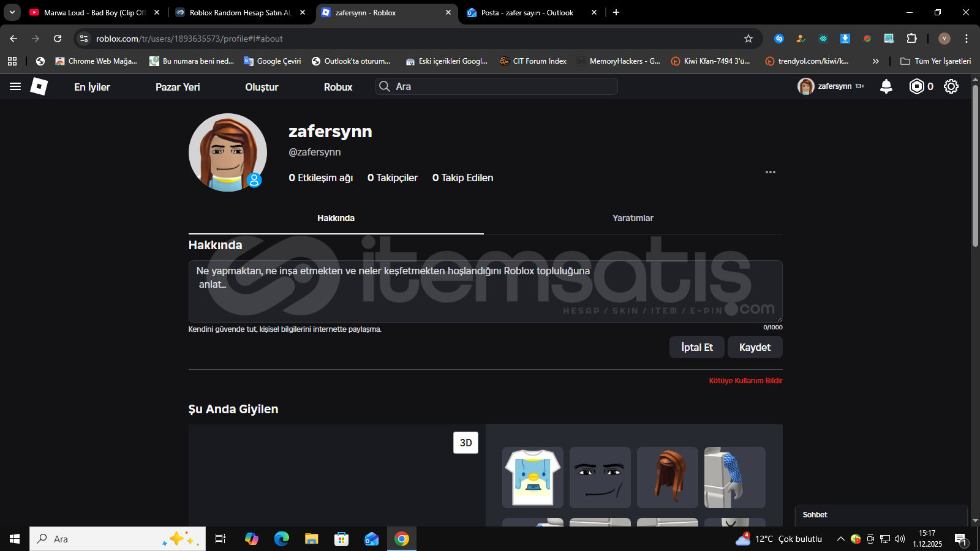Screen dimensions: 980x551
Task: Open the Roblox hamburger navigation menu
Action: tap(15, 87)
